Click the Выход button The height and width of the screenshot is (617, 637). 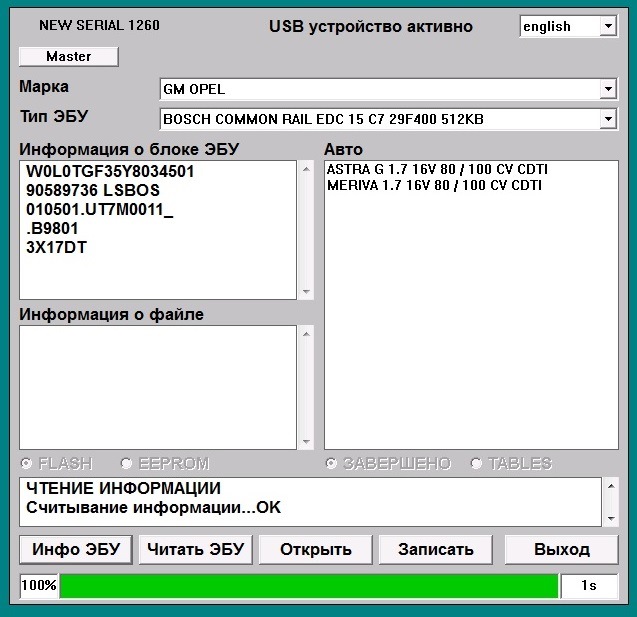point(561,550)
